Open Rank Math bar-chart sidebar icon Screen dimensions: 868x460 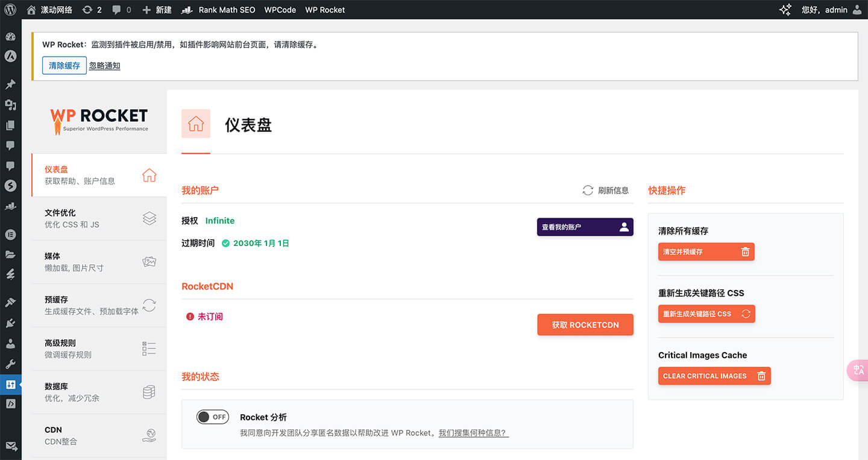10,207
